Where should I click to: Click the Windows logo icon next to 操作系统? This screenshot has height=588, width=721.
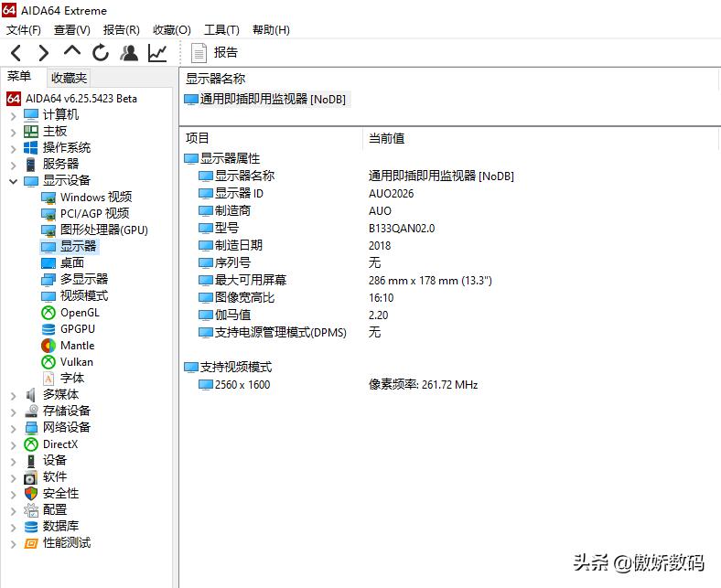(x=31, y=147)
